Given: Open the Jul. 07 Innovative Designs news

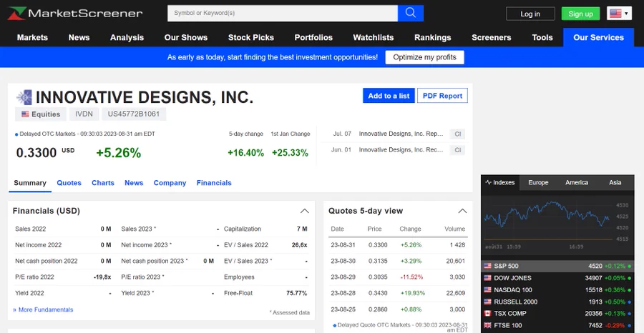Looking at the screenshot, I should point(401,134).
